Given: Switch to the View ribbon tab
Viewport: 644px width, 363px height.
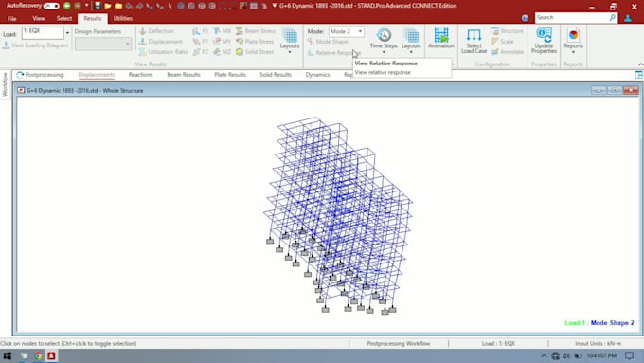Looking at the screenshot, I should 39,19.
